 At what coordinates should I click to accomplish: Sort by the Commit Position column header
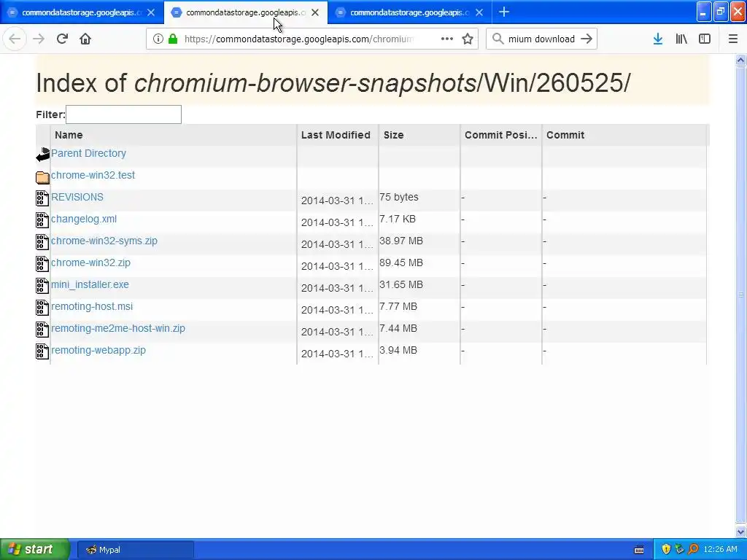(x=501, y=135)
